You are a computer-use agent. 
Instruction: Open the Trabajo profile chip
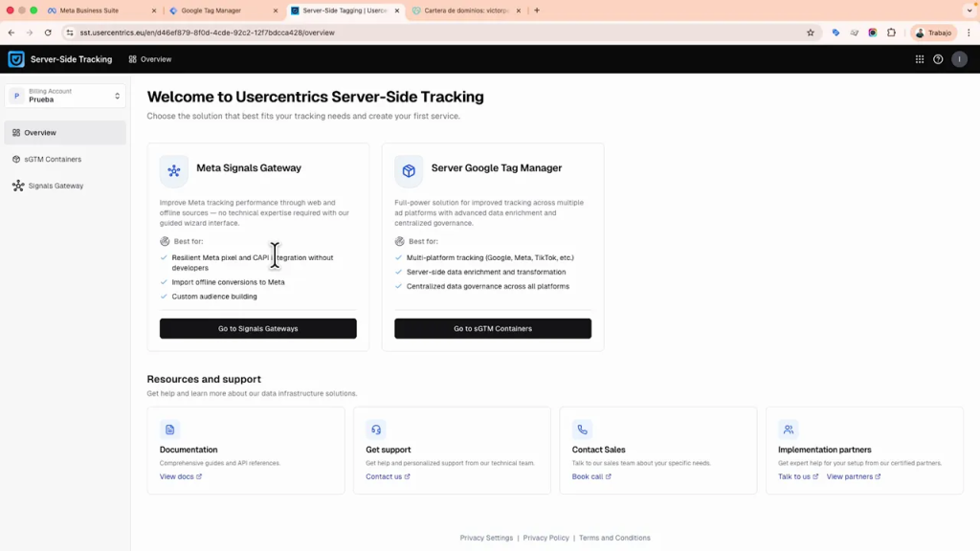click(933, 33)
